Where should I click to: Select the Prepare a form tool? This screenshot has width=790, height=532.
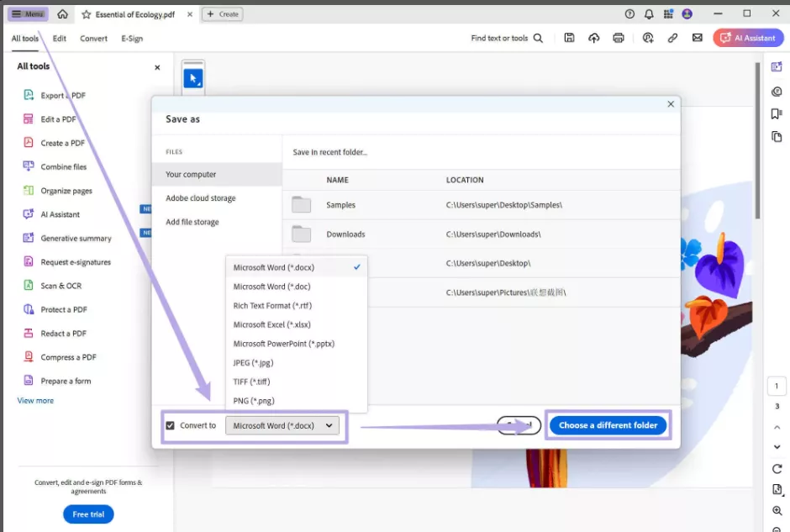tap(66, 381)
